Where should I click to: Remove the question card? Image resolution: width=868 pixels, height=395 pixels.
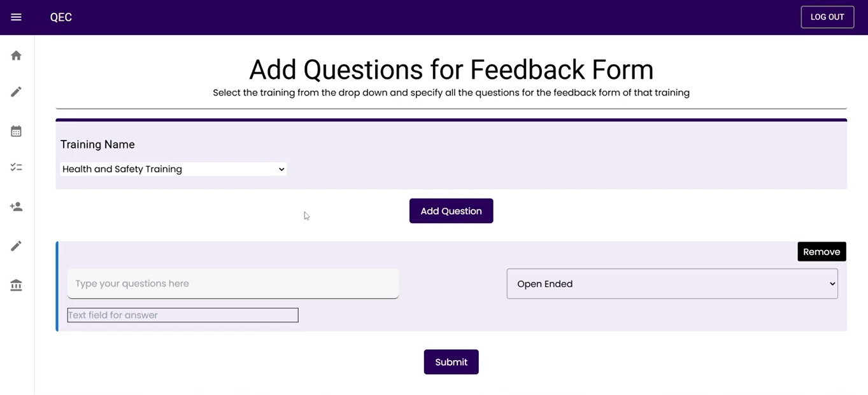tap(822, 252)
